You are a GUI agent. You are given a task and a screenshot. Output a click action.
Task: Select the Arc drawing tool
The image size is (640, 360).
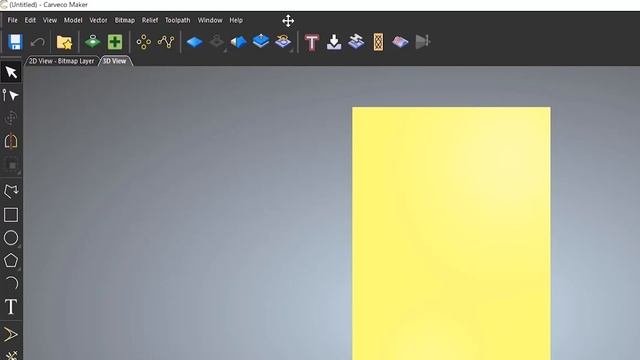[12, 283]
